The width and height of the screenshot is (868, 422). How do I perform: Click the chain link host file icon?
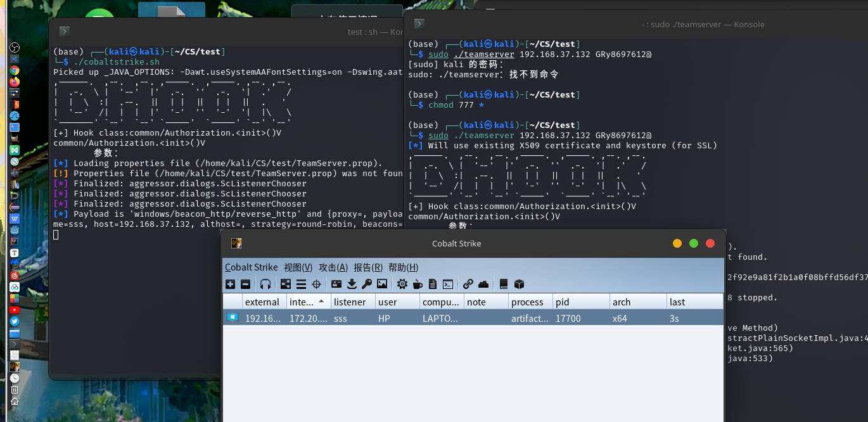tap(468, 284)
